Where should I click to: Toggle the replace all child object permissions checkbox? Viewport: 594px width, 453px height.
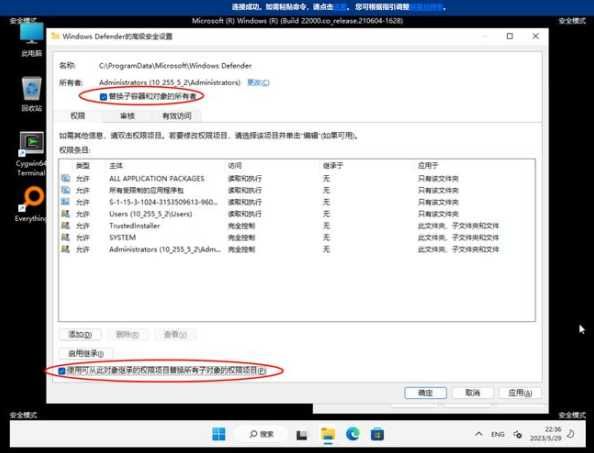pos(61,371)
